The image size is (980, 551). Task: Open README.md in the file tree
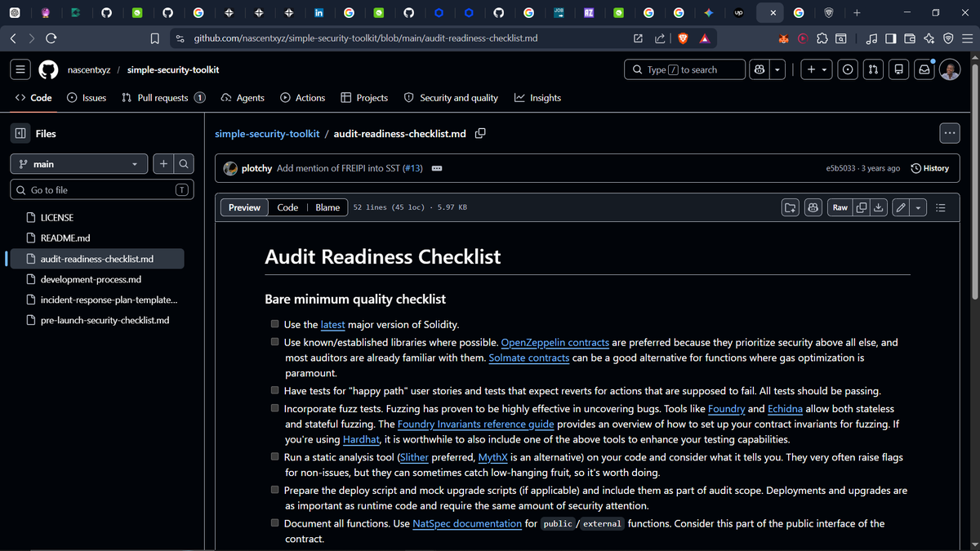[65, 238]
